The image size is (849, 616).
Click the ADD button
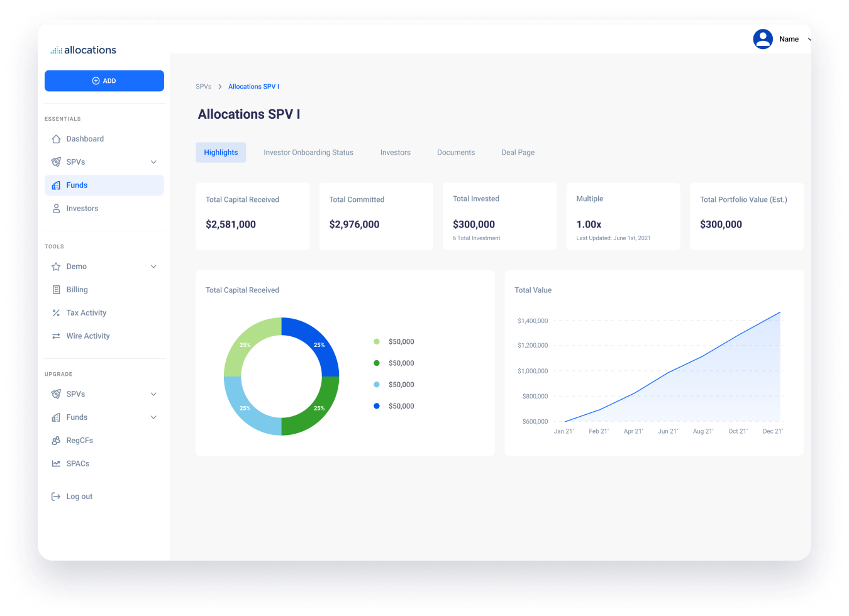(x=104, y=80)
